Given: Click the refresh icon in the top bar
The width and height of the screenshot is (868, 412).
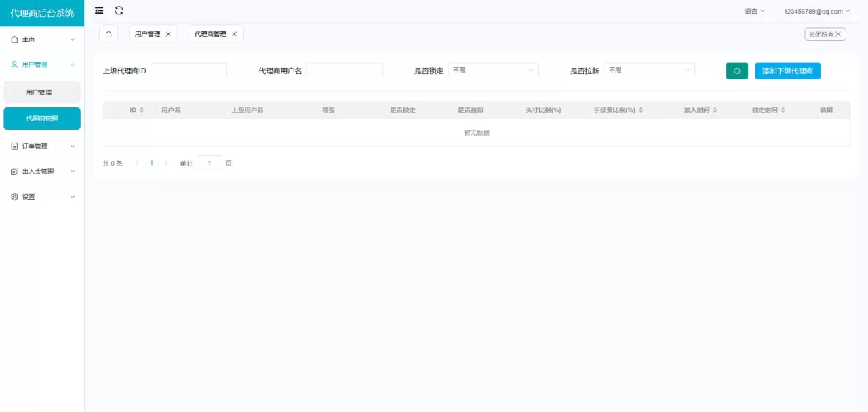Looking at the screenshot, I should click(x=119, y=10).
